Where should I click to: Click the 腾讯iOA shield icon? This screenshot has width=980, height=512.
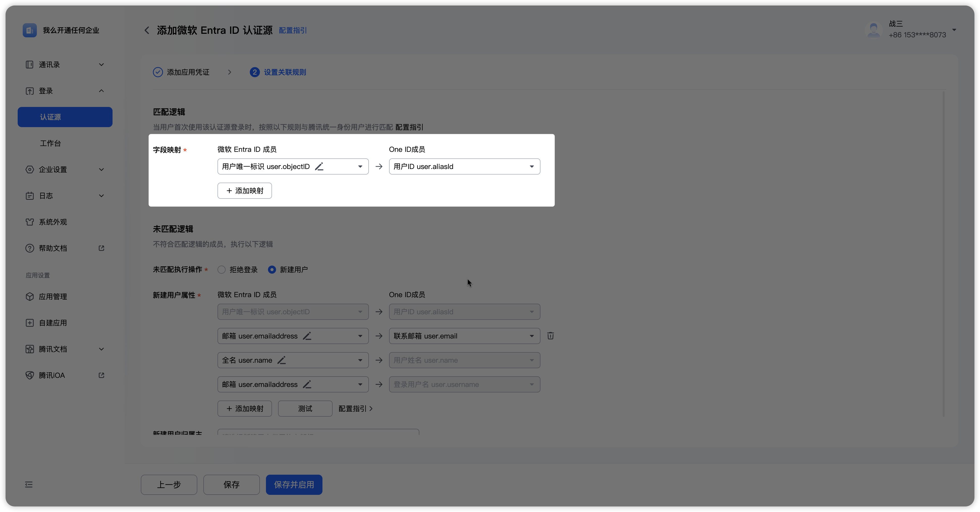(30, 376)
